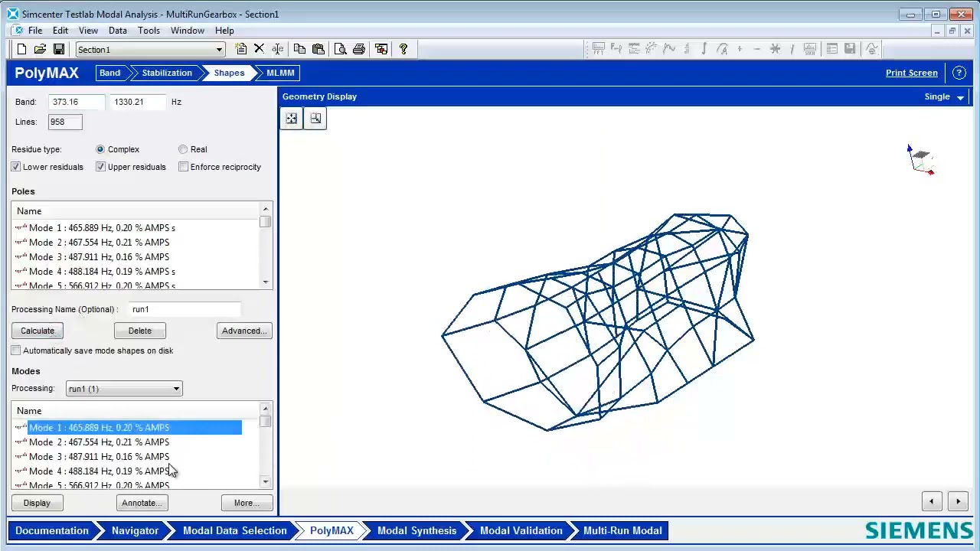Viewport: 980px width, 551px height.
Task: Open the Data menu
Action: [117, 31]
